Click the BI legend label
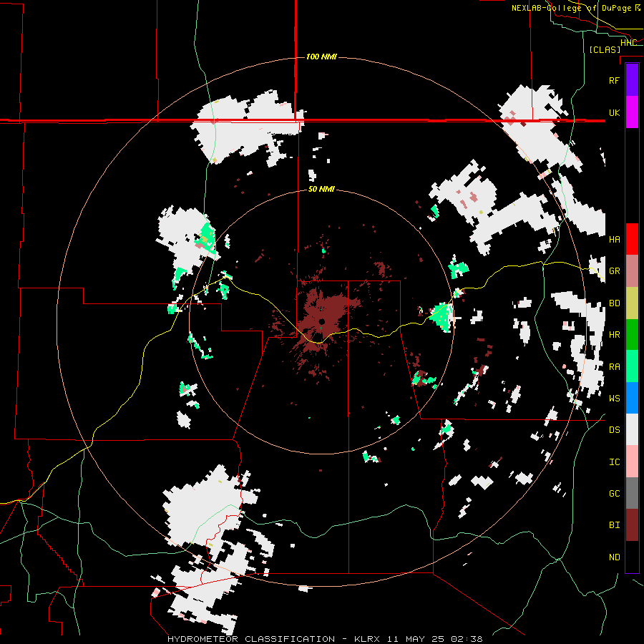The width and height of the screenshot is (644, 644). pos(615,525)
